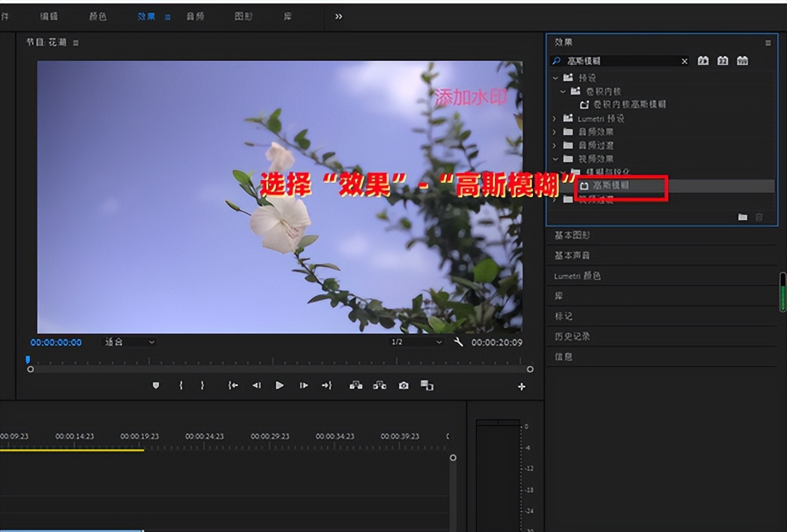Clear the effects search field

(x=684, y=61)
